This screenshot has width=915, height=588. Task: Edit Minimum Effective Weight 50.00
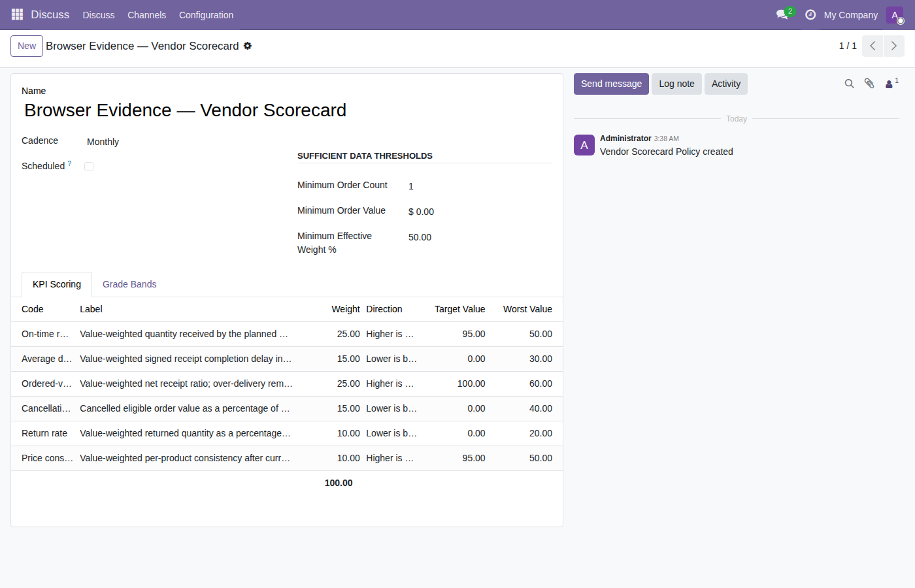pos(480,237)
